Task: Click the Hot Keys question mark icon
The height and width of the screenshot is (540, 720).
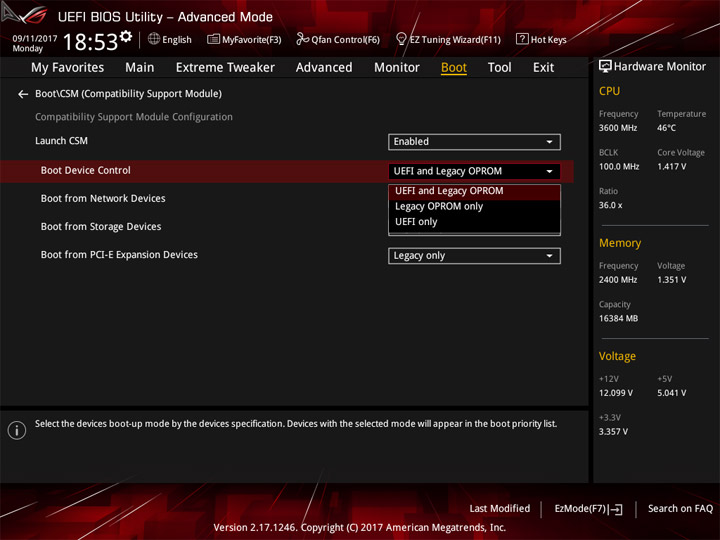Action: (x=522, y=39)
